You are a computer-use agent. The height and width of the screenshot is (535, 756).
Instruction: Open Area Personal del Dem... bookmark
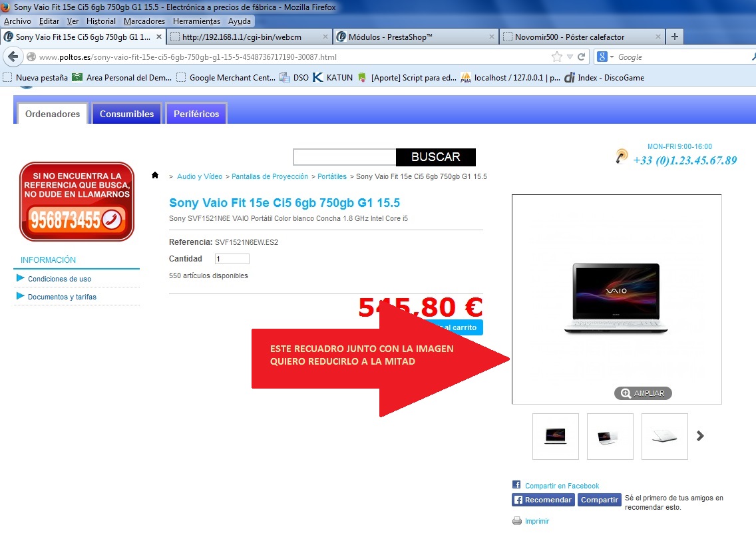point(122,78)
